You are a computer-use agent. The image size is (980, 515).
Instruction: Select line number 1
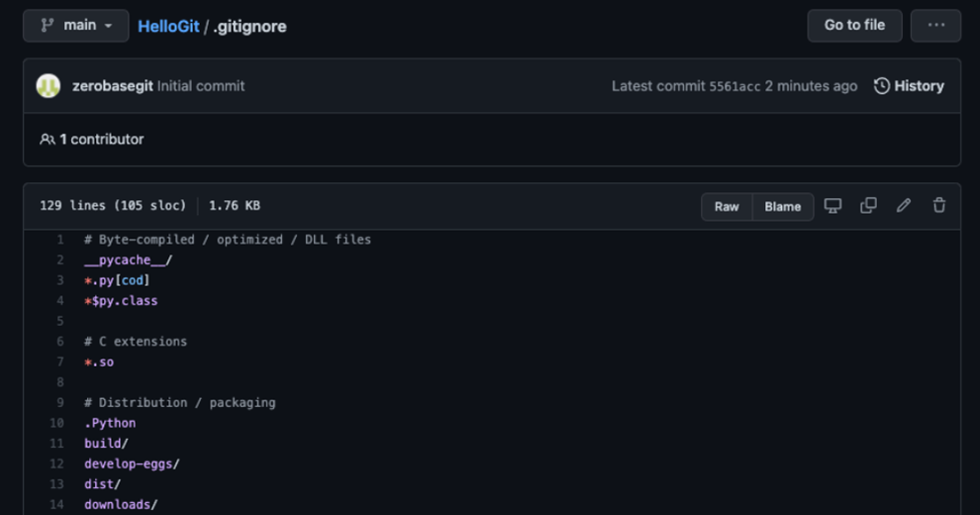point(60,240)
